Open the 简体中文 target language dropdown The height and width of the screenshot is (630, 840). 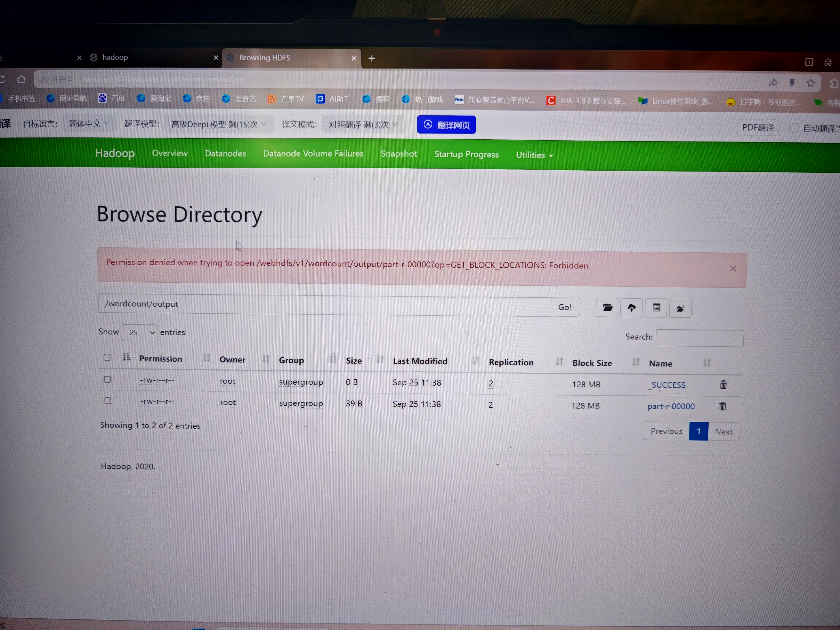point(89,124)
